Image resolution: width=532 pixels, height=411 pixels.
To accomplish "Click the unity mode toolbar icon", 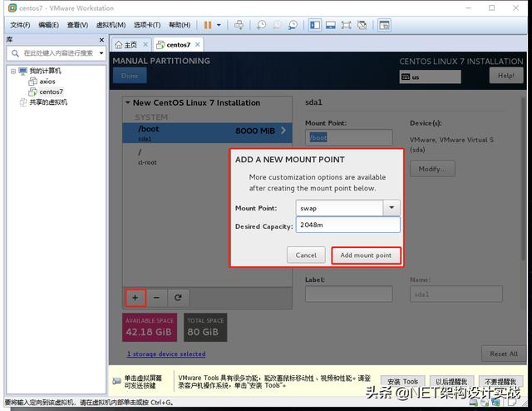I will tap(362, 25).
